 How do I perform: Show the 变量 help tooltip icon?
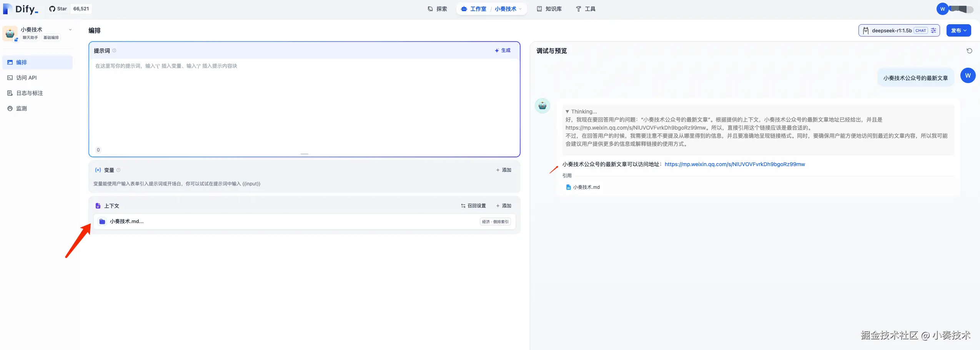click(x=118, y=170)
